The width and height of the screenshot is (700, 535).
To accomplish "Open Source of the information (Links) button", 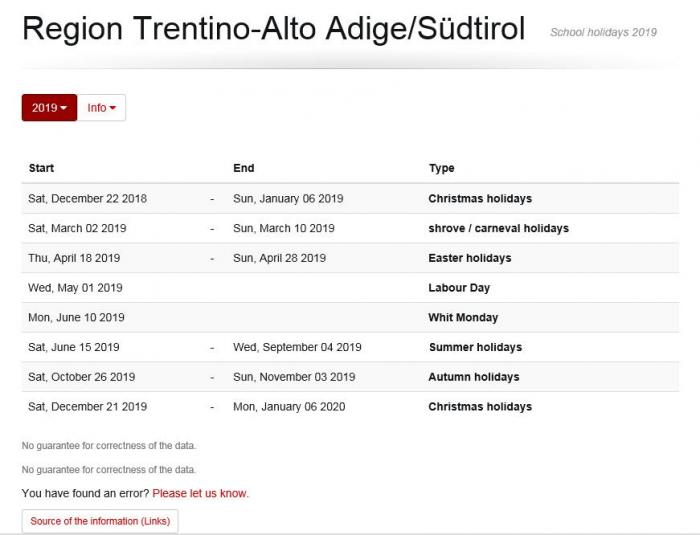I will [x=100, y=521].
